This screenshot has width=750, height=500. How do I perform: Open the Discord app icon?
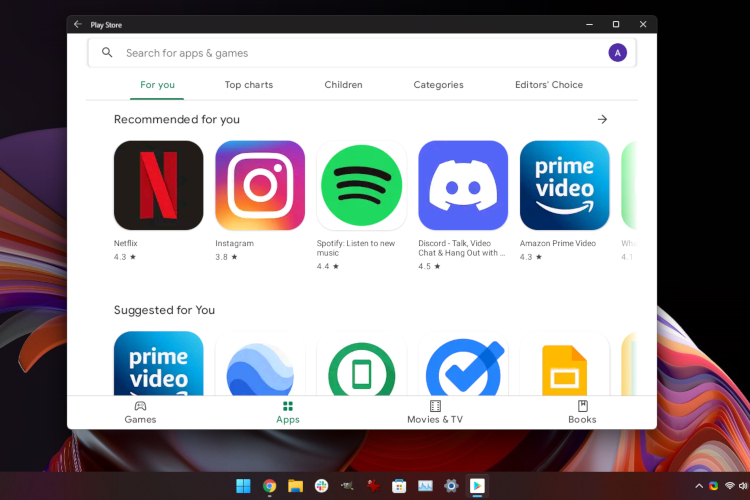(463, 185)
